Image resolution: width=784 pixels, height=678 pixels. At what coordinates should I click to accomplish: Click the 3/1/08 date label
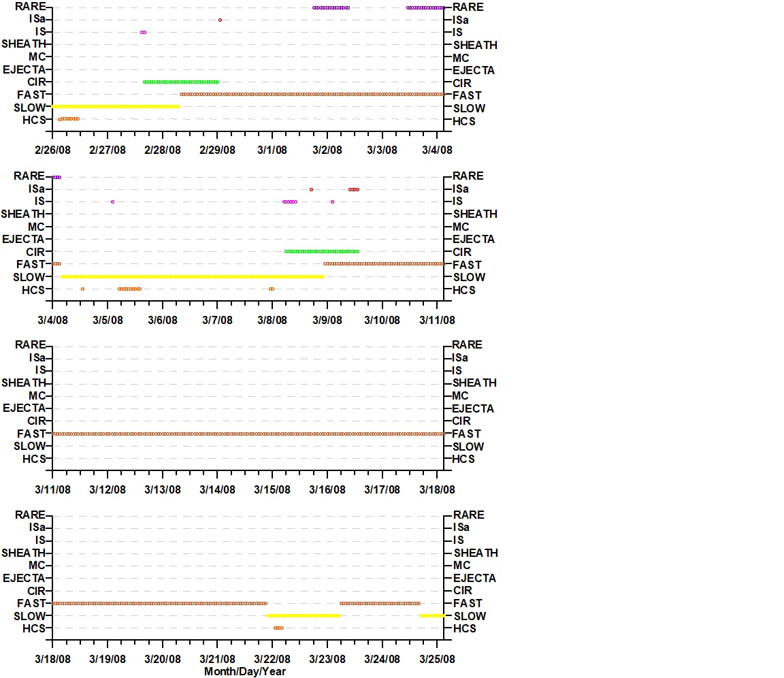click(x=272, y=150)
